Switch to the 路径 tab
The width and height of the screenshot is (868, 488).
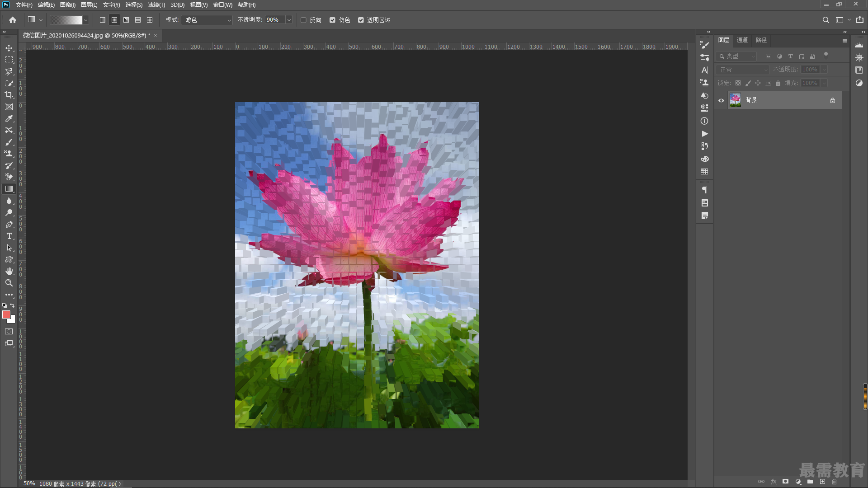click(x=761, y=40)
